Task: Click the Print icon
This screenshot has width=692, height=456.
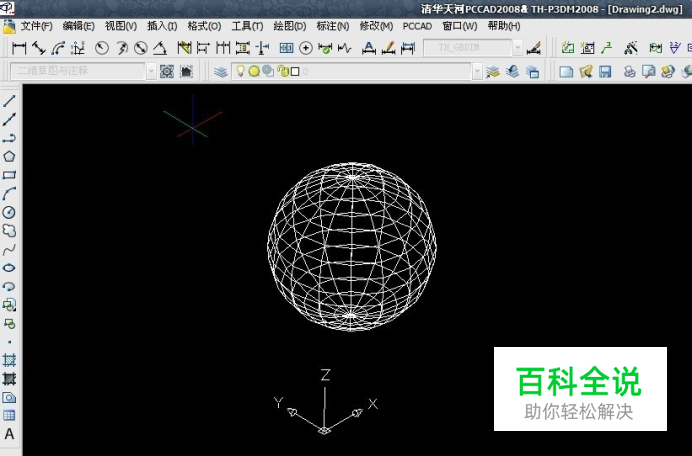Action: tap(629, 72)
